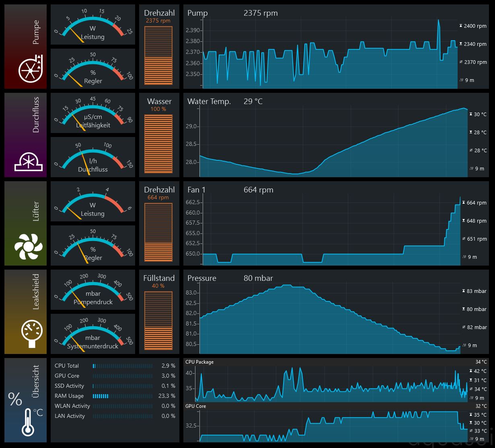The height and width of the screenshot is (448, 495).
Task: Click the Fan 1 chart heading
Action: [196, 190]
